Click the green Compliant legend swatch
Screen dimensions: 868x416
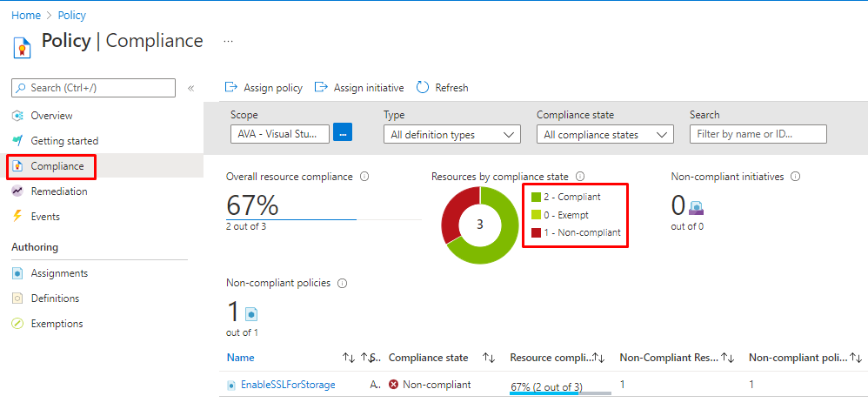point(536,197)
